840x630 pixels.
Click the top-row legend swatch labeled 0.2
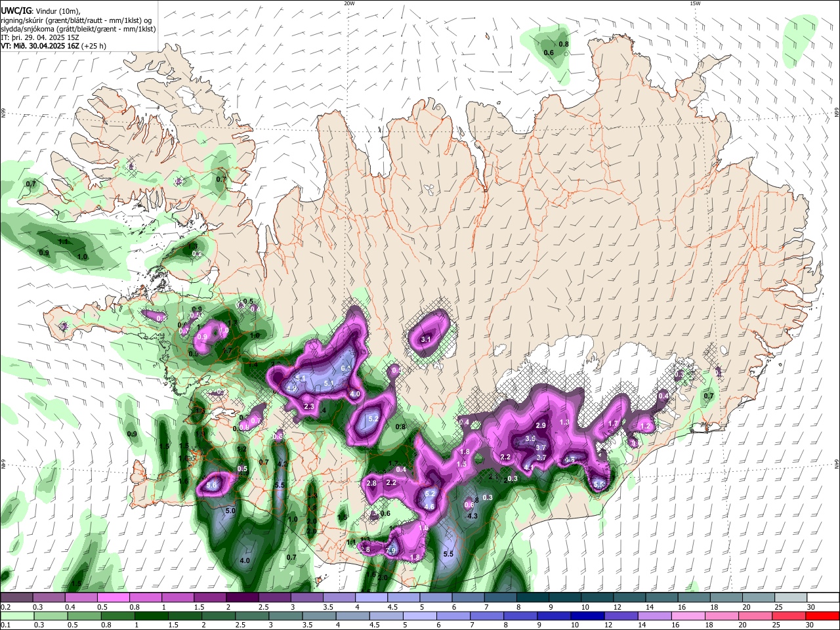pos(16,598)
